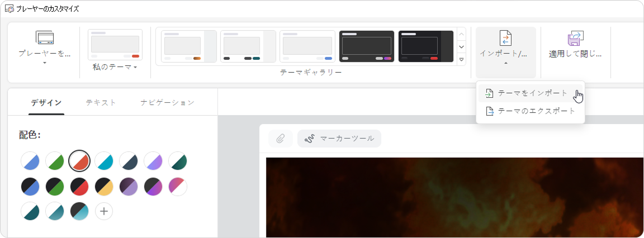Select the white and dark teal third-row scheme
The image size is (644, 238).
tap(30, 211)
